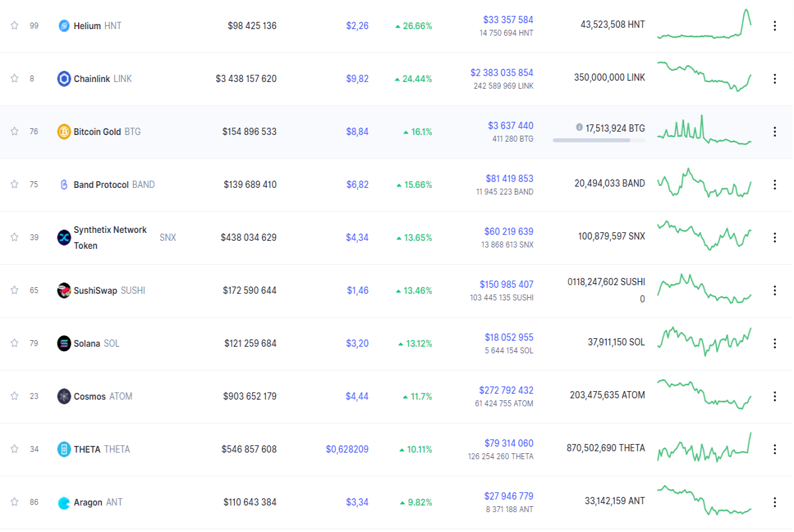
Task: Click the Helium coin logo icon
Action: 64,26
